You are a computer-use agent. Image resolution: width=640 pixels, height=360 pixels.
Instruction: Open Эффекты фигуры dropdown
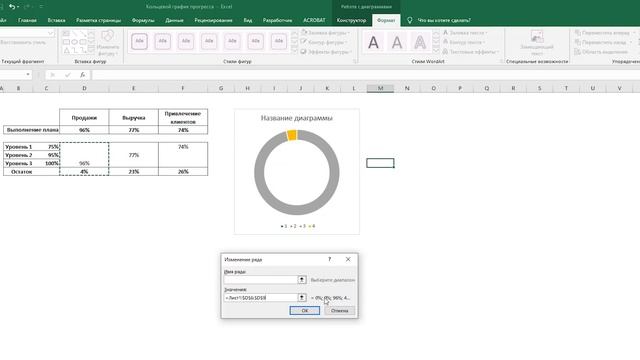[x=325, y=52]
